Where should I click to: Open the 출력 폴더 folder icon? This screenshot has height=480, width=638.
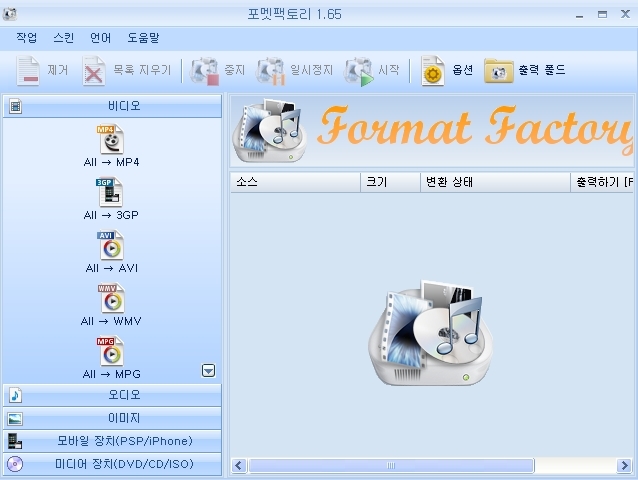499,71
